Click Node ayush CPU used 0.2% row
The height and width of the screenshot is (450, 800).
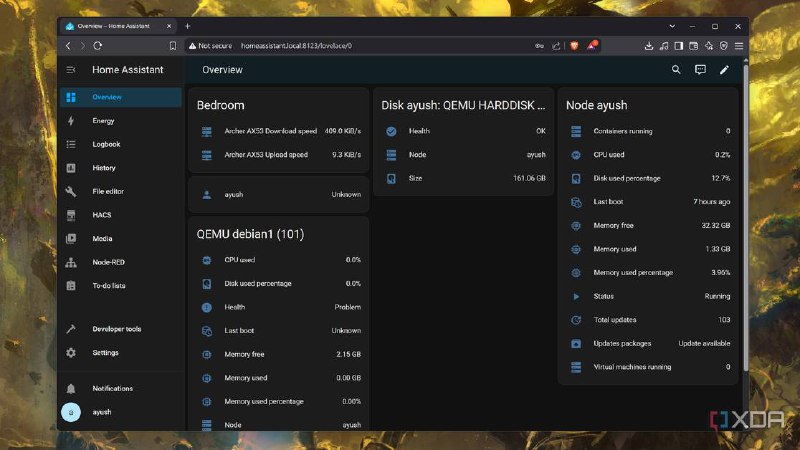tap(648, 155)
